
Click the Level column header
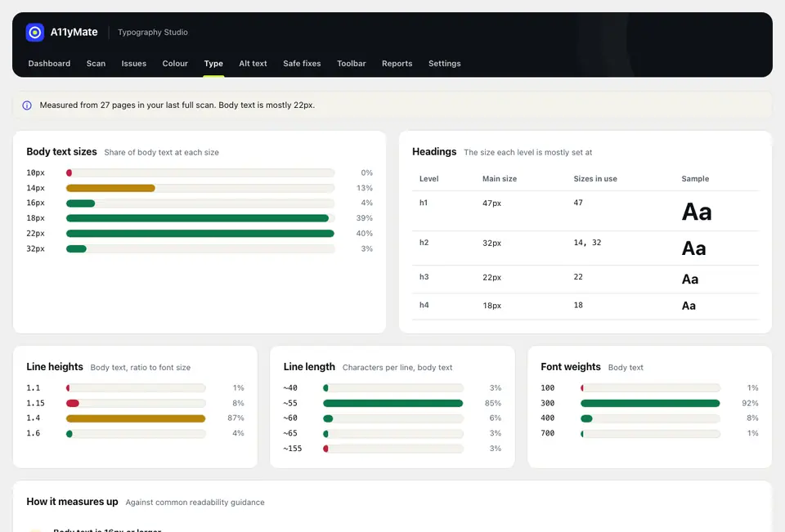(428, 179)
